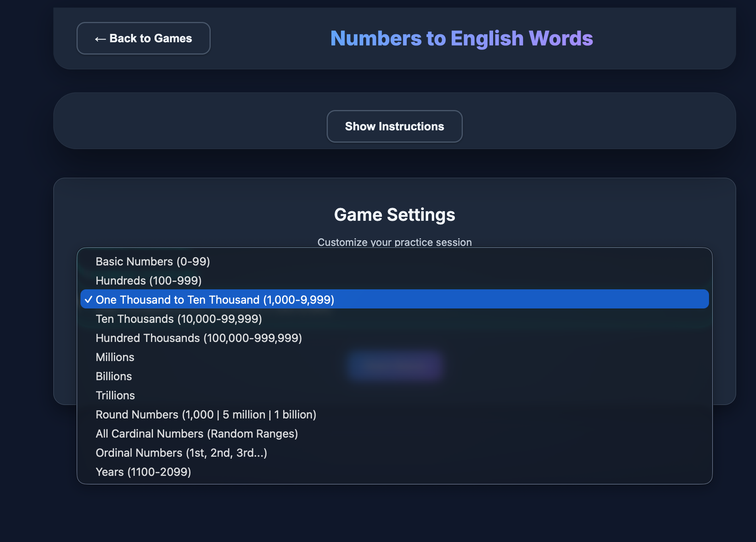This screenshot has height=542, width=756.
Task: Click the Numbers to English Words title
Action: [x=461, y=38]
